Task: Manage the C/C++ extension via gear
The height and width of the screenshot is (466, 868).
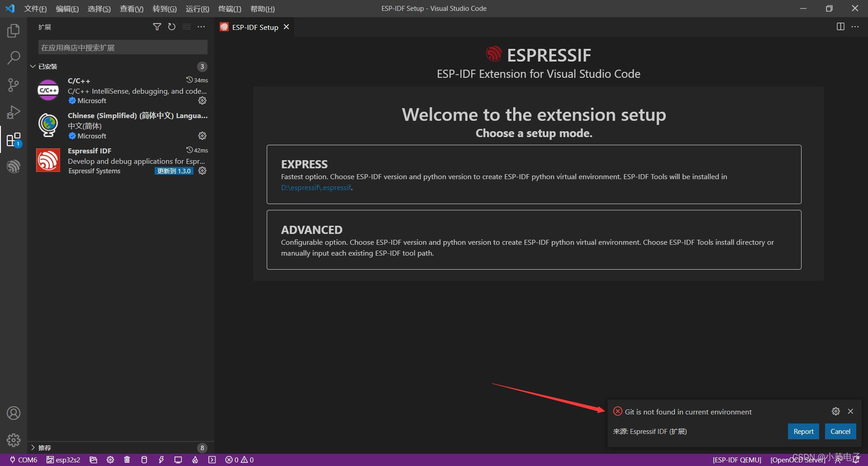Action: [x=202, y=100]
